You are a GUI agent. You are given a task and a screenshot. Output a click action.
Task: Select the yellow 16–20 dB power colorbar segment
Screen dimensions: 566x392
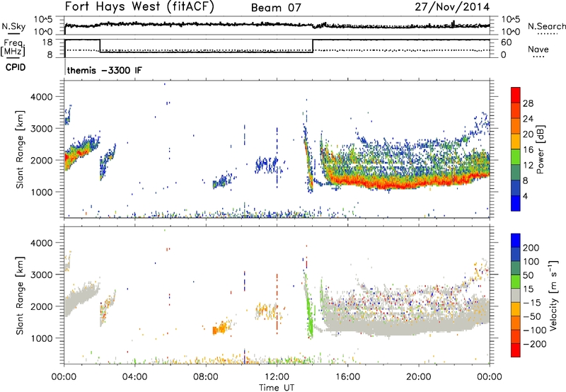click(516, 142)
